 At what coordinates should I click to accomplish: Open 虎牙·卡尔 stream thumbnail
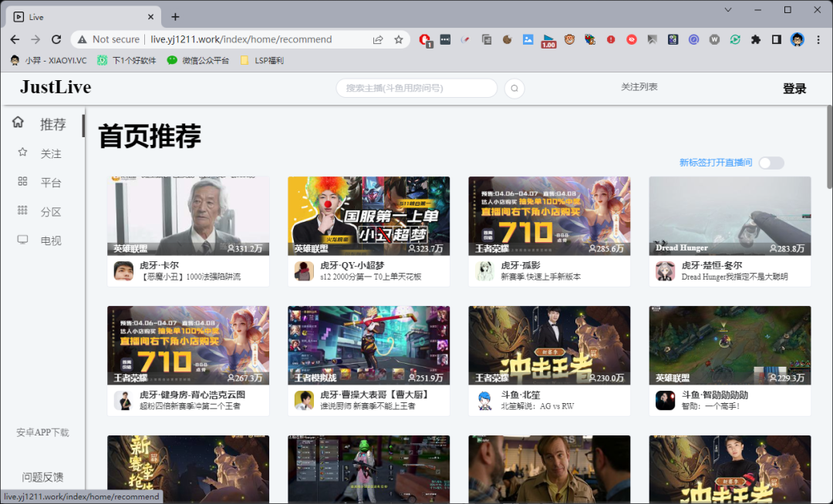tap(188, 216)
